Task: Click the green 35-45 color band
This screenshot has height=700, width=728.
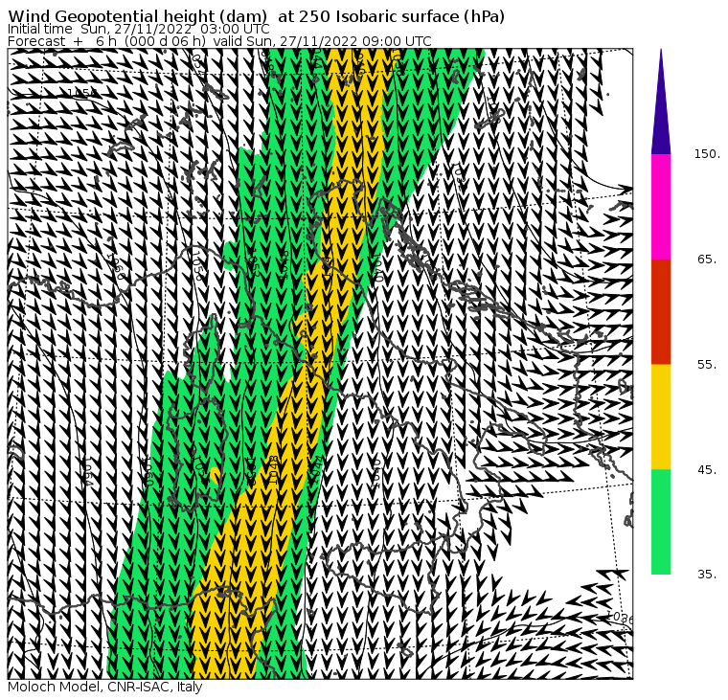Action: [661, 522]
